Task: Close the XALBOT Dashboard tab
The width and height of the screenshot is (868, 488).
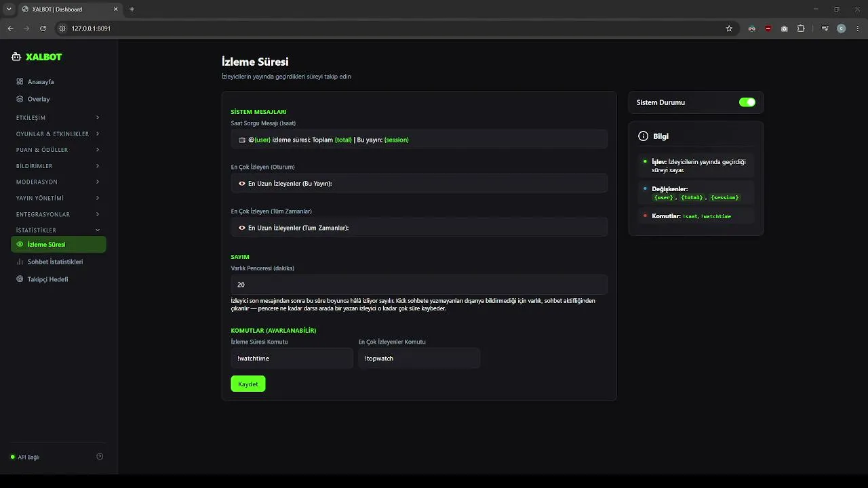Action: 115,9
